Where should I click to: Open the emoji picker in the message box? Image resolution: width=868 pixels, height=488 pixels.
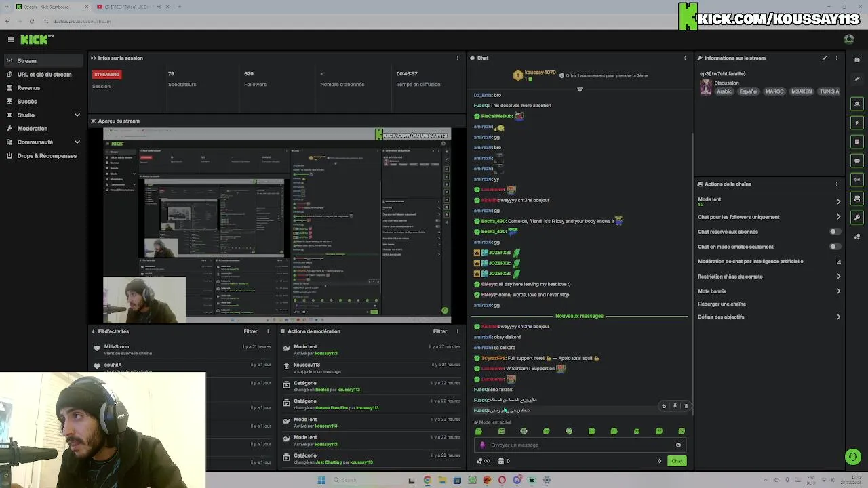[x=678, y=445]
